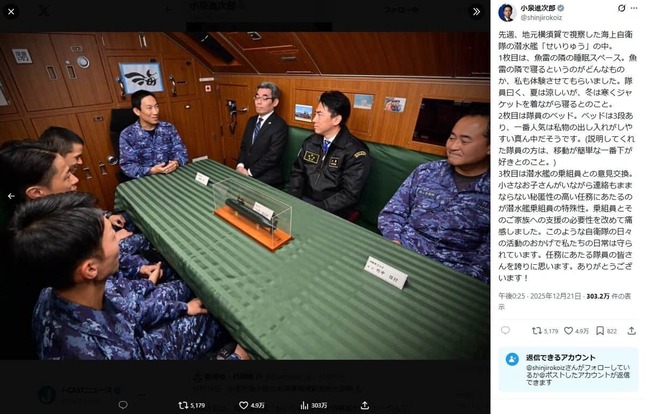Screen dimensions: 645x414
Task: Click the submarine meeting photo
Action: tap(245, 196)
